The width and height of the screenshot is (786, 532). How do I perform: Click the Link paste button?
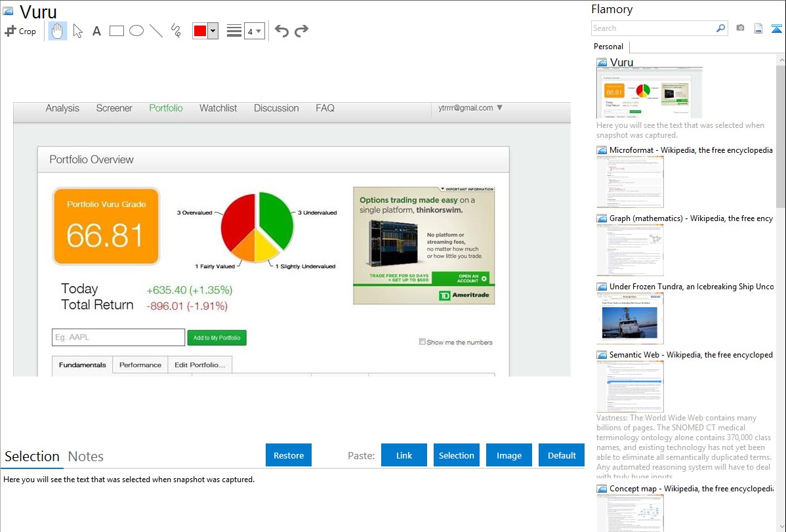[x=404, y=455]
